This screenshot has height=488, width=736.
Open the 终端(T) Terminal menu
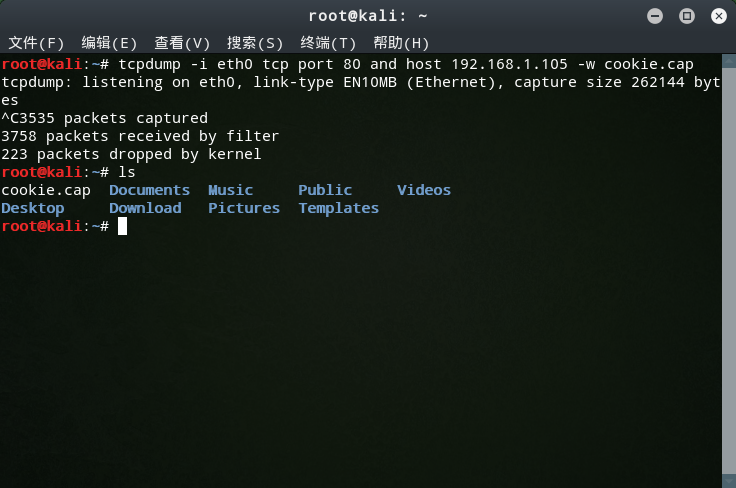coord(328,43)
